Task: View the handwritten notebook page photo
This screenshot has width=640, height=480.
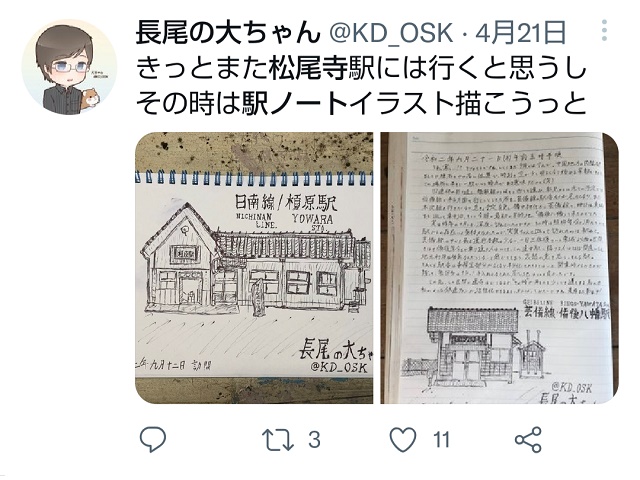Action: (499, 268)
